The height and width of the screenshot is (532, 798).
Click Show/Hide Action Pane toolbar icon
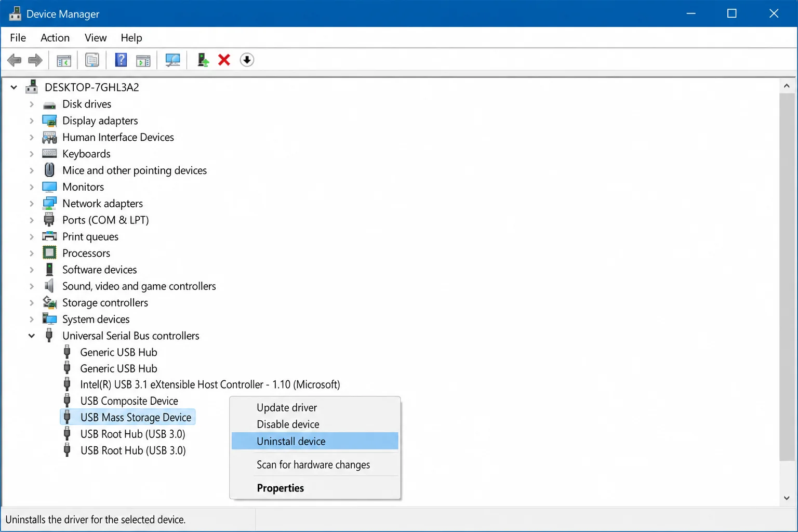pyautogui.click(x=143, y=61)
